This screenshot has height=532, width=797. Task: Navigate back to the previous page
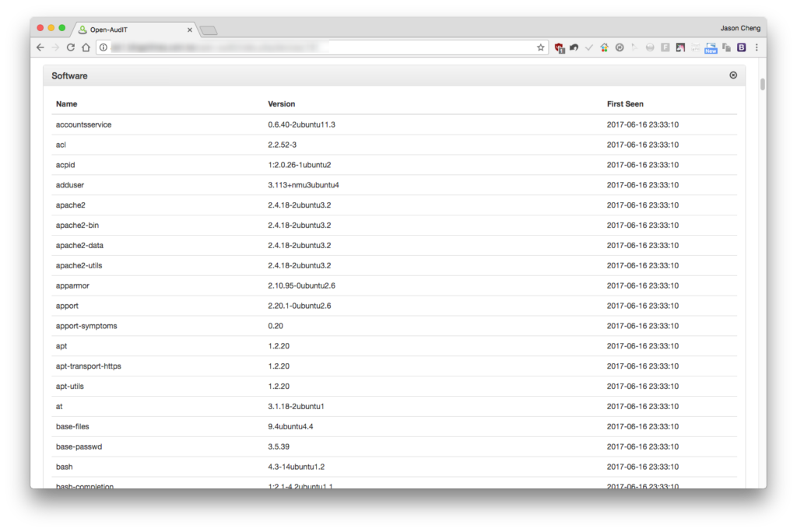(x=40, y=47)
